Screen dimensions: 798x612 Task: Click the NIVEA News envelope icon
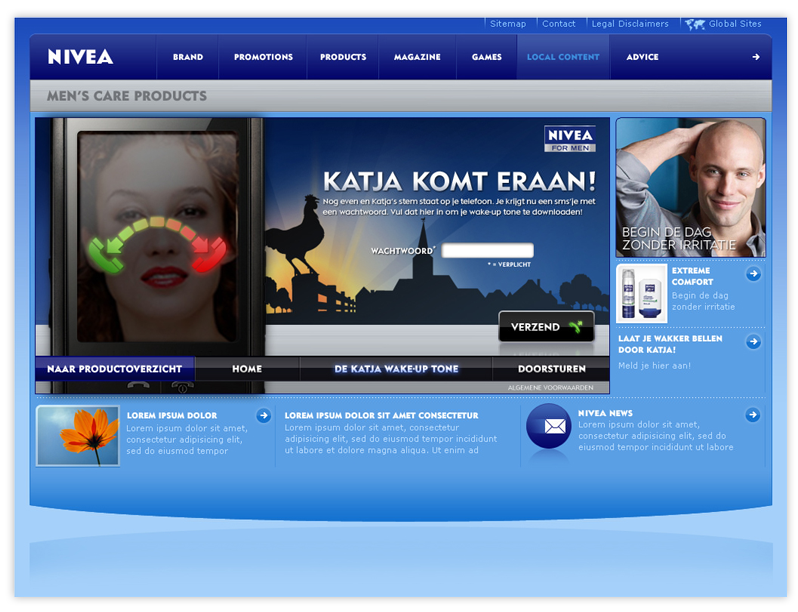click(x=548, y=427)
